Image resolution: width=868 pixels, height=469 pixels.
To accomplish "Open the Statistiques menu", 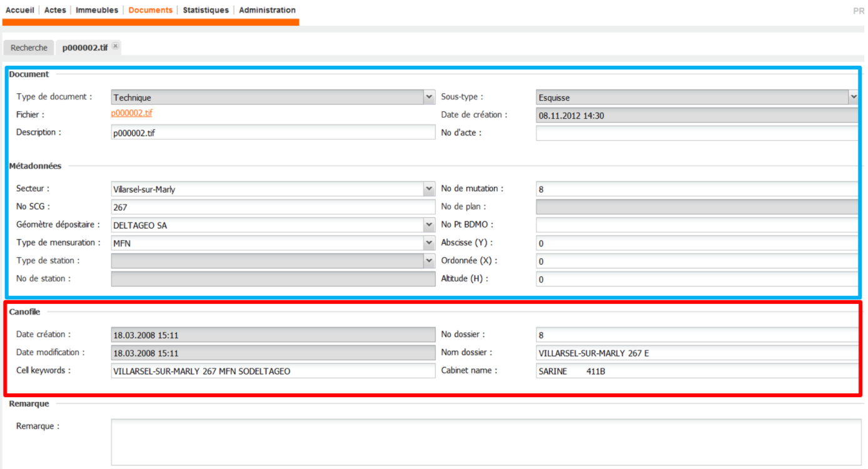I will point(206,10).
